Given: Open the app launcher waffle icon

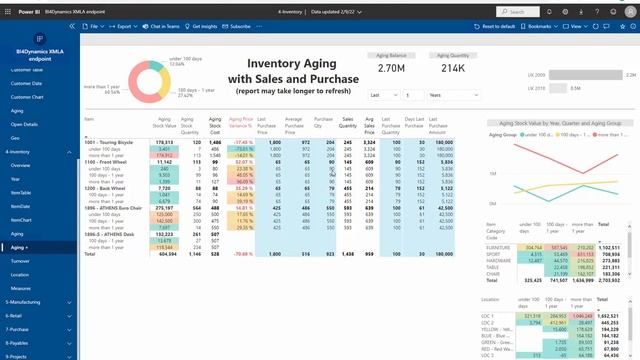Looking at the screenshot, I should click(8, 12).
